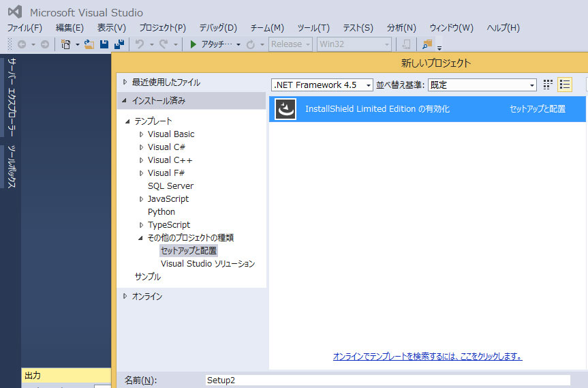
Task: Expand the JavaScript node
Action: click(x=141, y=199)
